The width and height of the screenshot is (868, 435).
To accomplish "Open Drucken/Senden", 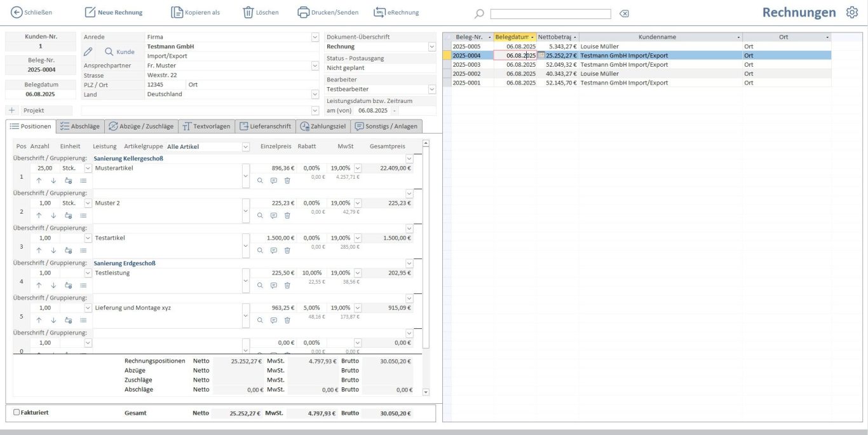I will coord(328,12).
